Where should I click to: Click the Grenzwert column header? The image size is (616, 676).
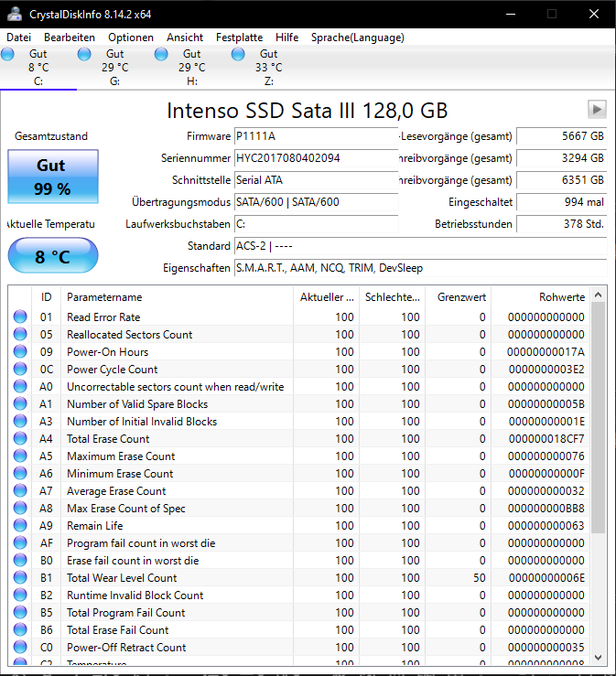pyautogui.click(x=459, y=297)
